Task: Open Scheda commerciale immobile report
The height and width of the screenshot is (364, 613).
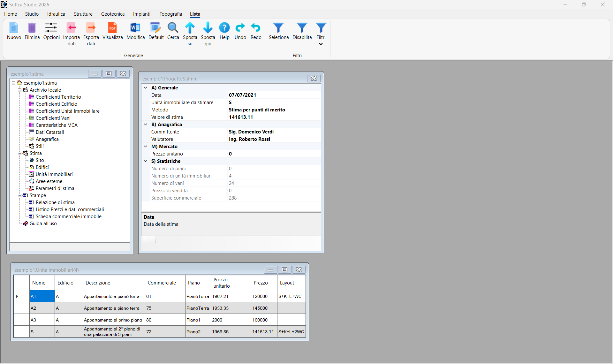Action: click(68, 216)
